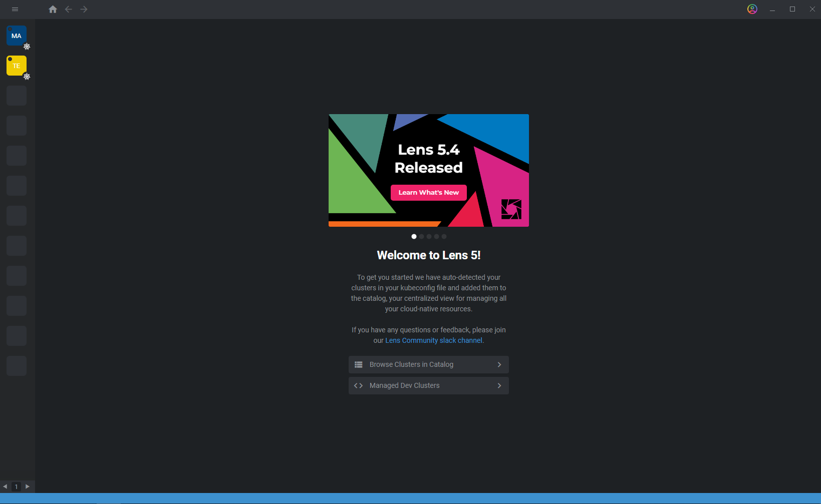Select the first carousel dot indicator

point(414,236)
